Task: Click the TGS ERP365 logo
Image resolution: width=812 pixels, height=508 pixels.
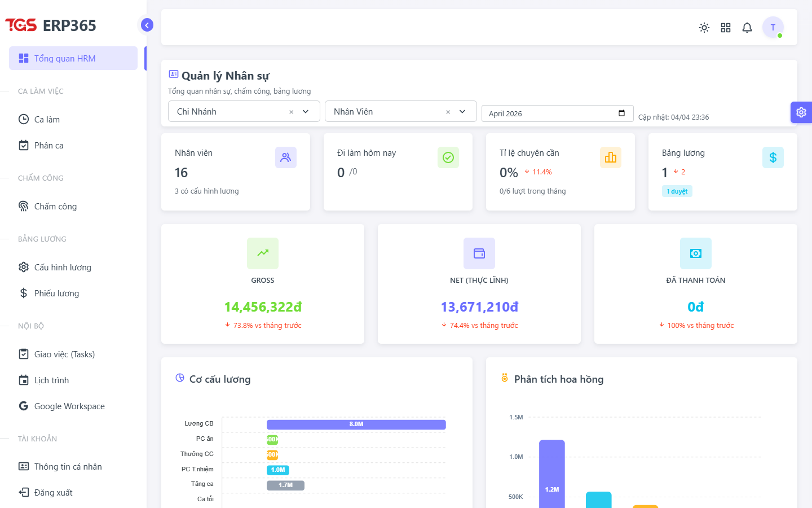Action: pos(51,25)
